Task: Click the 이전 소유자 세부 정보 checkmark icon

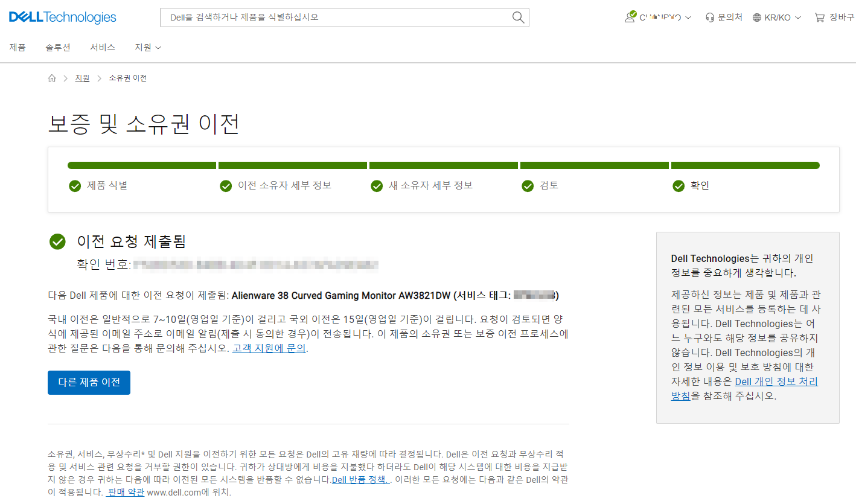Action: tap(226, 186)
